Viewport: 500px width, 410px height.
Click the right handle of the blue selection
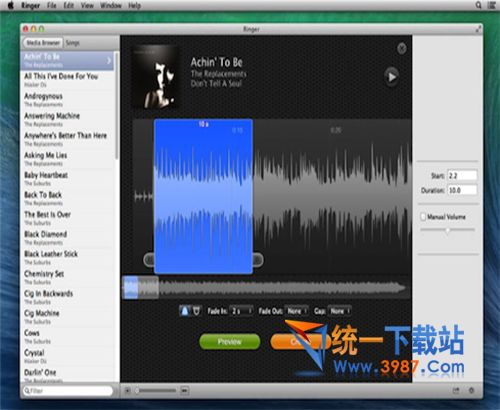click(258, 259)
